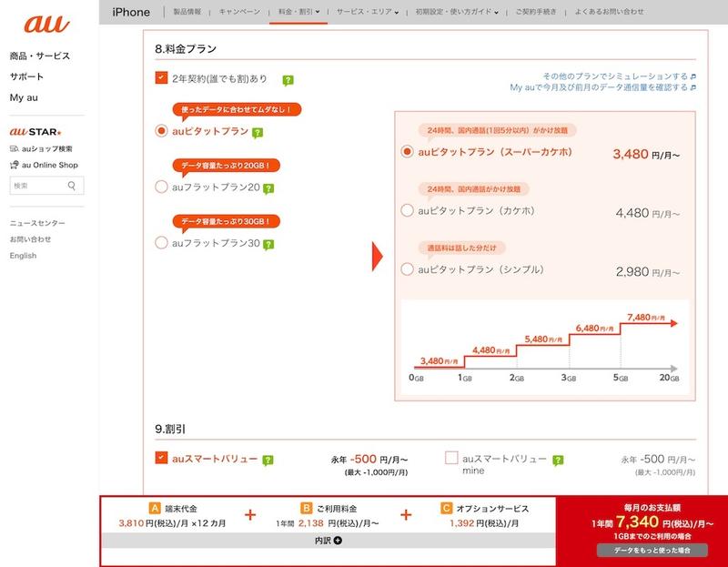The image size is (728, 567).
Task: Open キャンペーン in top navigation
Action: tap(239, 12)
